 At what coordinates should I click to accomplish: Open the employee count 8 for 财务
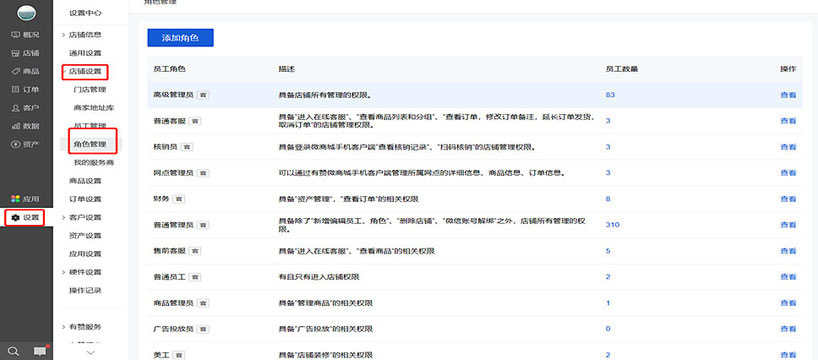[x=608, y=199]
